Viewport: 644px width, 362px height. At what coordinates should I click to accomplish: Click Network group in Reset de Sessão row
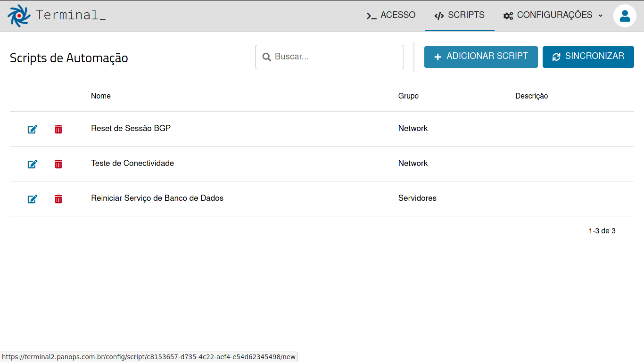click(x=413, y=128)
